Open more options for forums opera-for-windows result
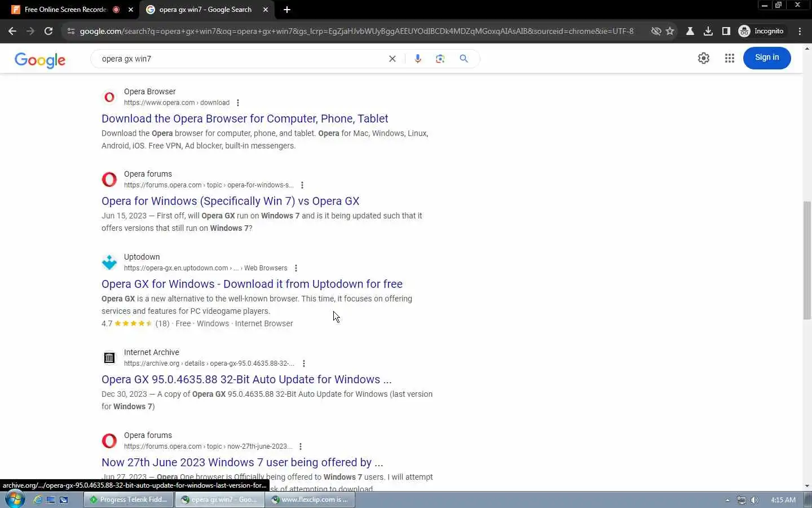Viewport: 812px width, 508px height. coord(302,185)
